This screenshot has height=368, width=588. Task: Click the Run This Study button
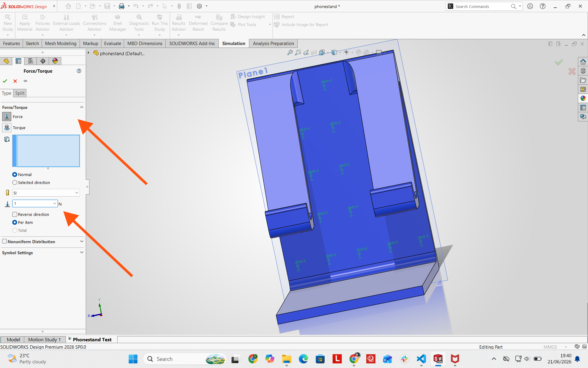(160, 24)
